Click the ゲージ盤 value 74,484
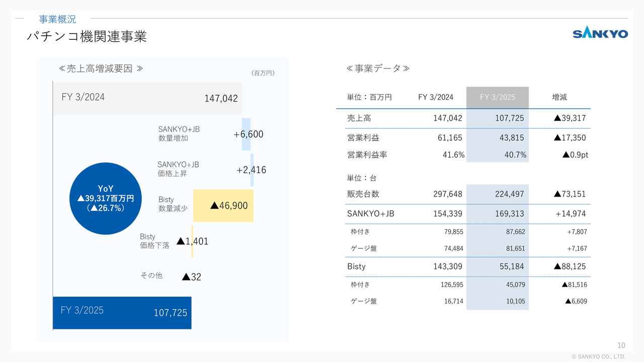Viewport: 644px width, 362px height. (x=454, y=248)
